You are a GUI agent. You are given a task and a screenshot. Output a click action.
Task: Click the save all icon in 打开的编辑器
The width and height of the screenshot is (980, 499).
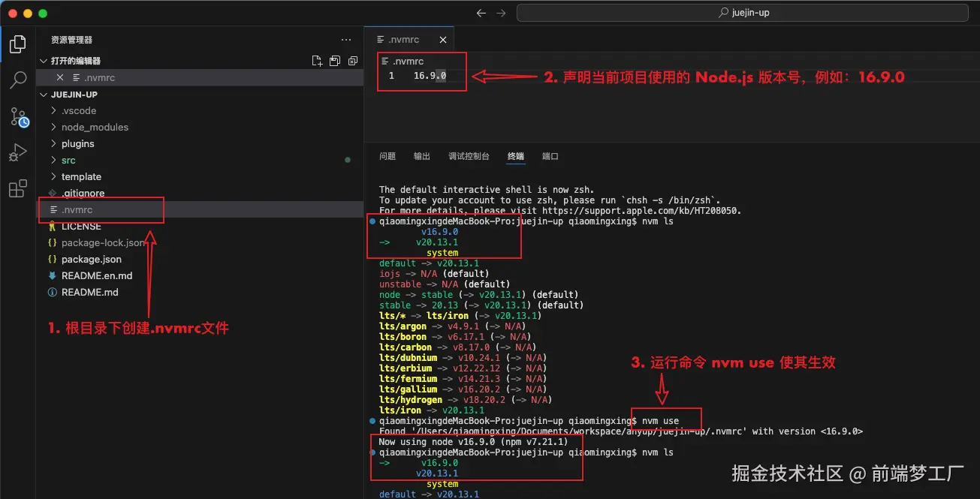pos(334,61)
